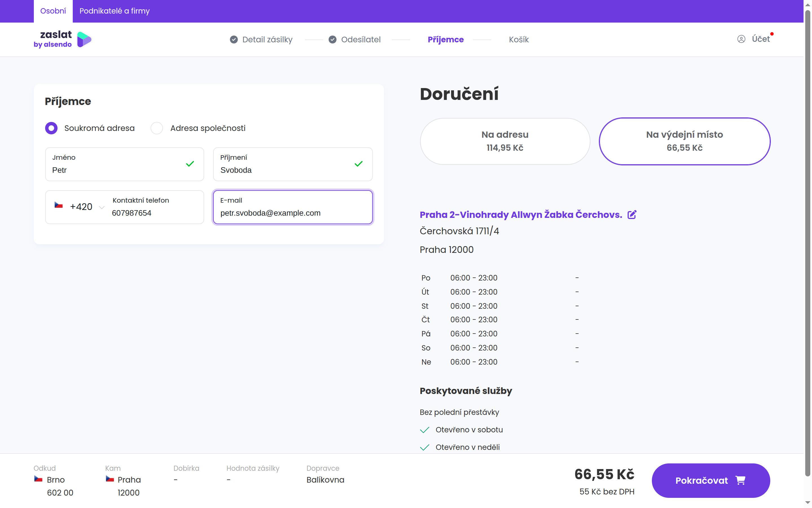Click the Poskytované služby heading
812x508 pixels.
click(x=466, y=391)
